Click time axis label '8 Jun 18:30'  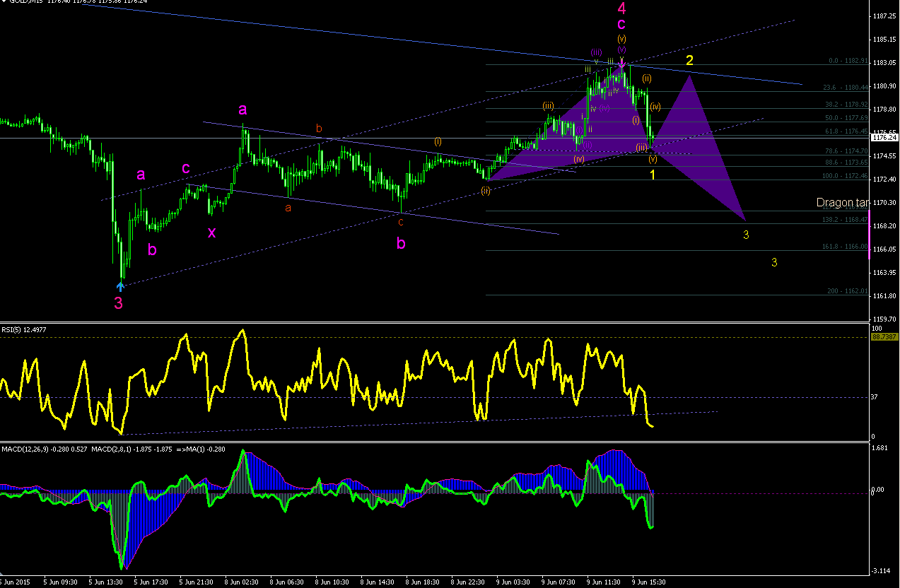[x=421, y=582]
